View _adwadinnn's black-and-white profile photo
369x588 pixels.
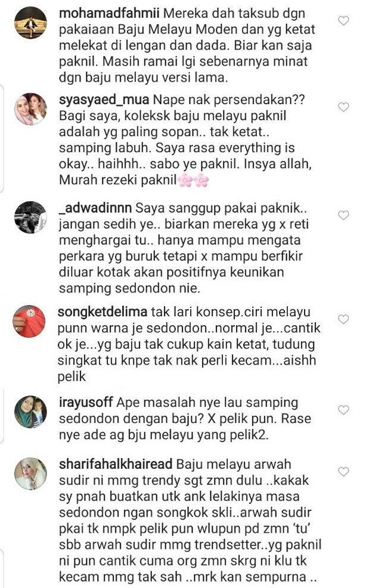coord(30,217)
